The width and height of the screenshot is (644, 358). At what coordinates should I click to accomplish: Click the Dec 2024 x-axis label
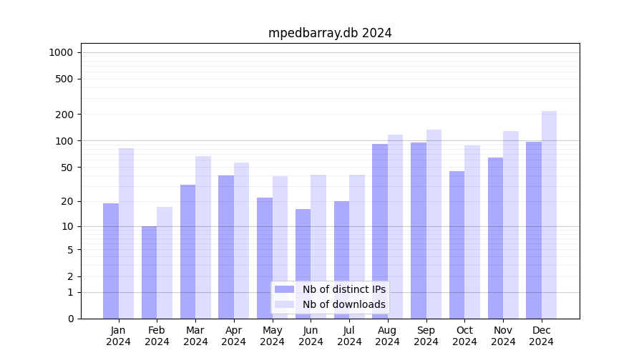pos(541,336)
